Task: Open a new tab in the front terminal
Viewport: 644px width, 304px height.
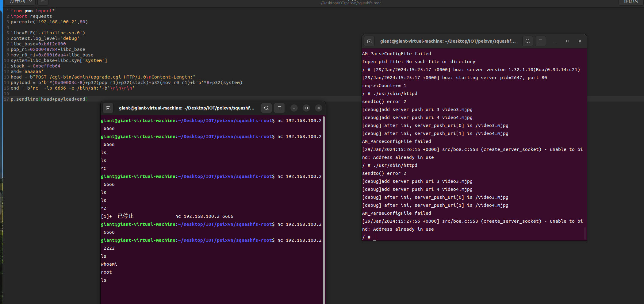Action: [108, 108]
